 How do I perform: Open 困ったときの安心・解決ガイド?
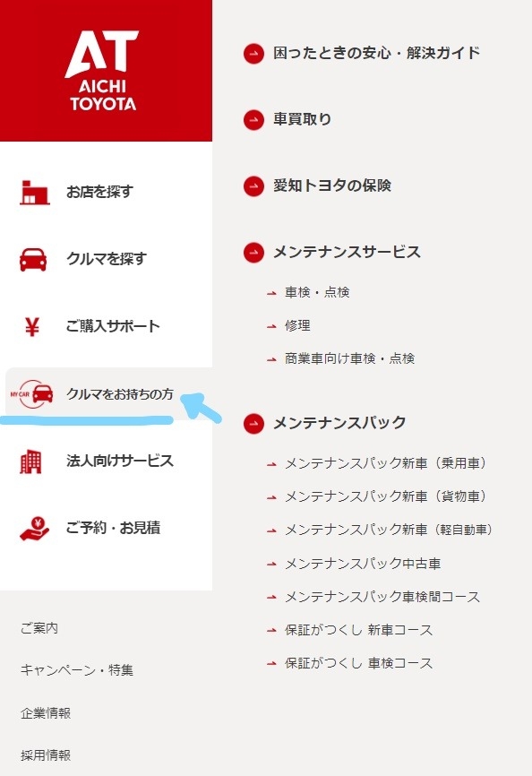tap(376, 53)
